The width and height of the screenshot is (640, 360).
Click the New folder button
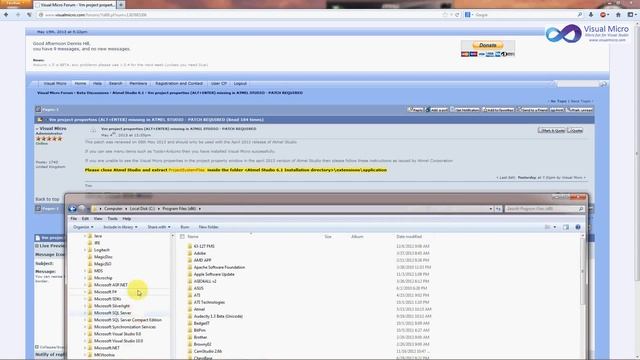pyautogui.click(x=209, y=227)
